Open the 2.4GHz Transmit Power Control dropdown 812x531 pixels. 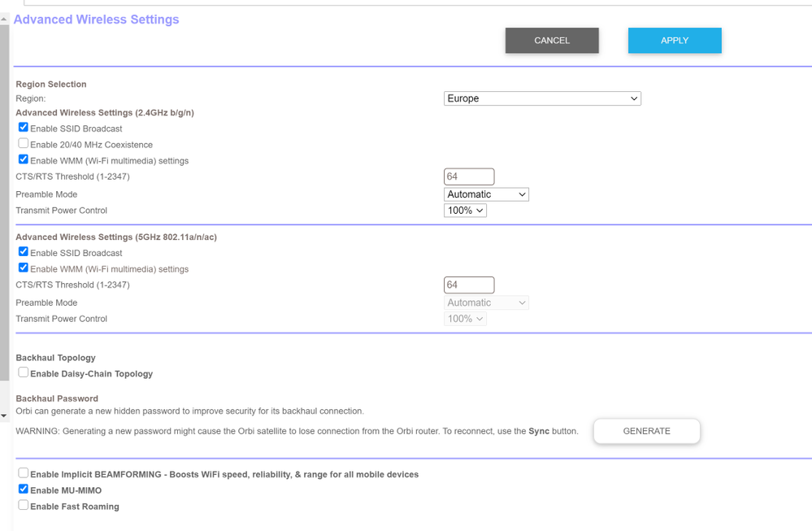pyautogui.click(x=466, y=211)
